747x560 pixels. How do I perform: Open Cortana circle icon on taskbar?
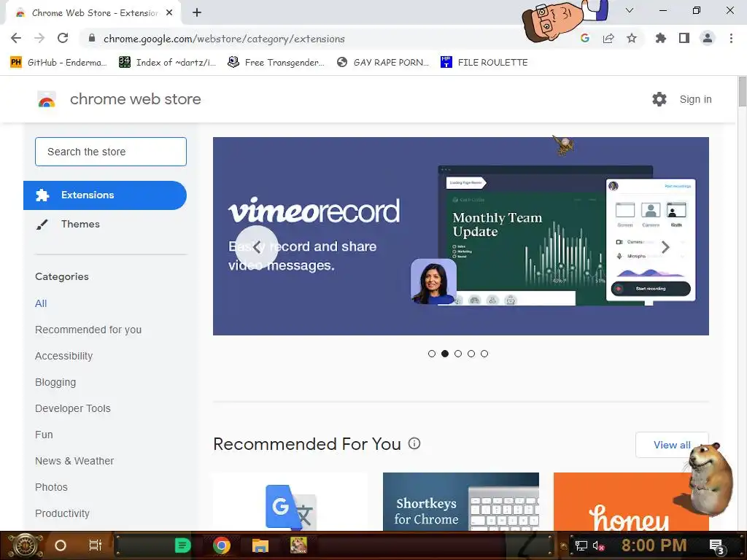[x=61, y=545]
